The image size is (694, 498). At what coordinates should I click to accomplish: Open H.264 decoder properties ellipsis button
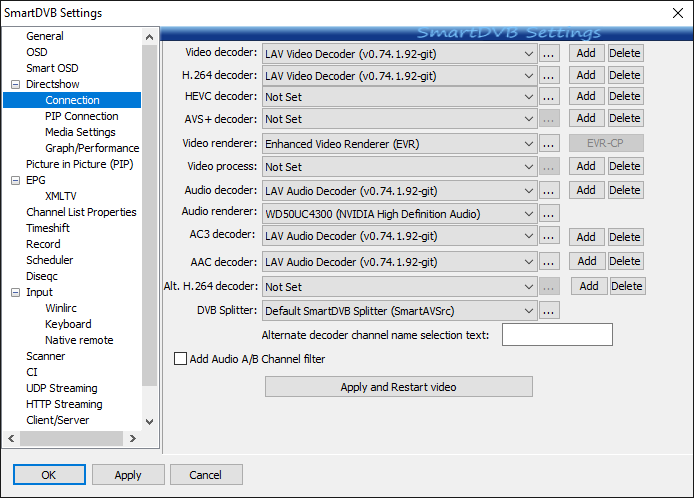coord(549,76)
